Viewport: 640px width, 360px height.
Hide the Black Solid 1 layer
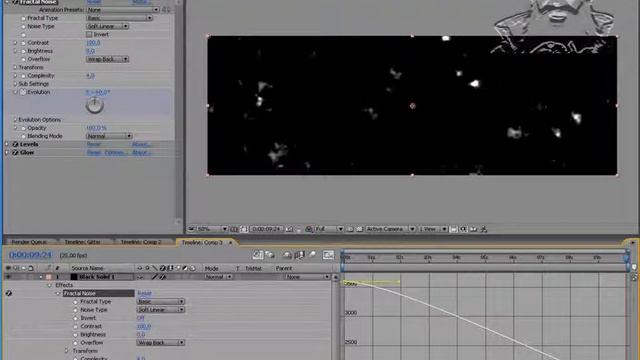(x=8, y=277)
